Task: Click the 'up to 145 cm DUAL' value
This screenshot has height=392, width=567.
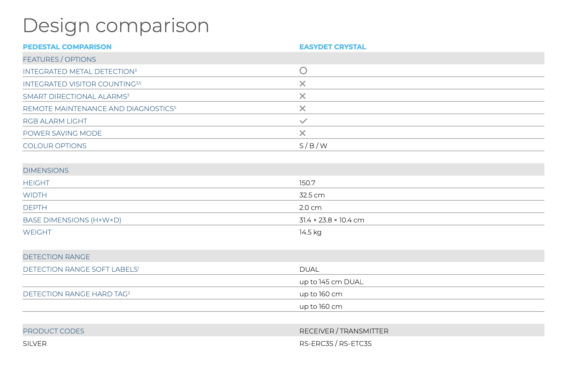Action: 331,282
